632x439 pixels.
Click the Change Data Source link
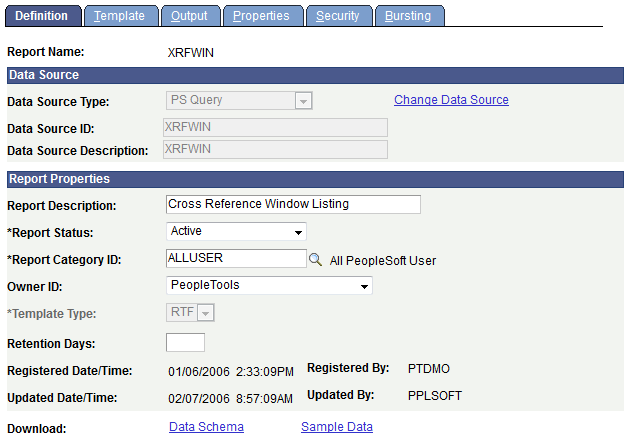pos(451,100)
